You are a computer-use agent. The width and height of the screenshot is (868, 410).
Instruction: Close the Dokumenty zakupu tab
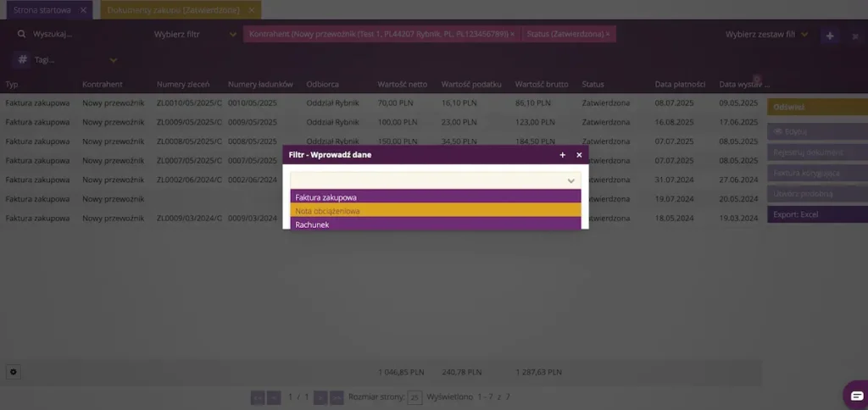pos(251,10)
